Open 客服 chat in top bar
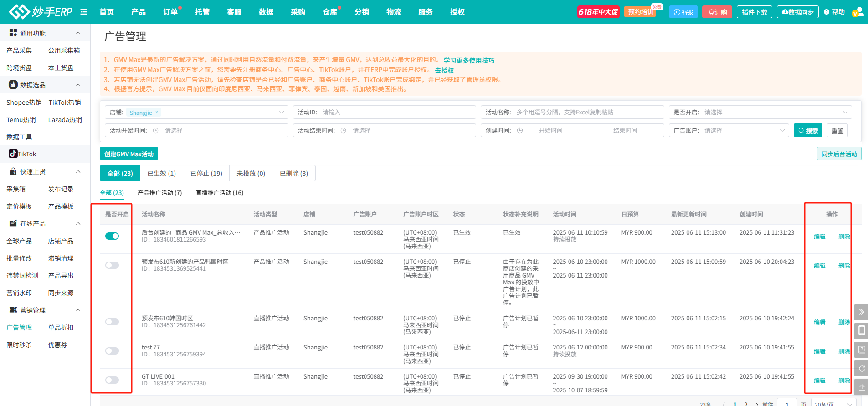 tap(683, 12)
